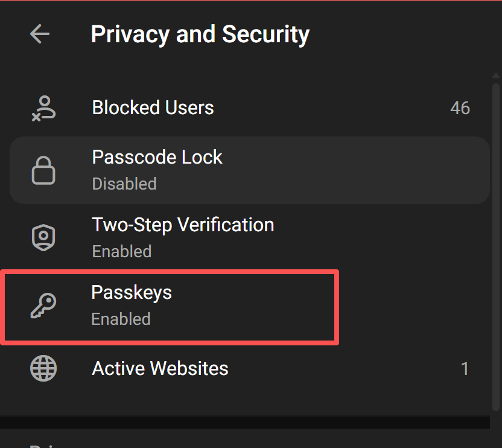502x448 pixels.
Task: Go to Active Websites
Action: point(160,368)
